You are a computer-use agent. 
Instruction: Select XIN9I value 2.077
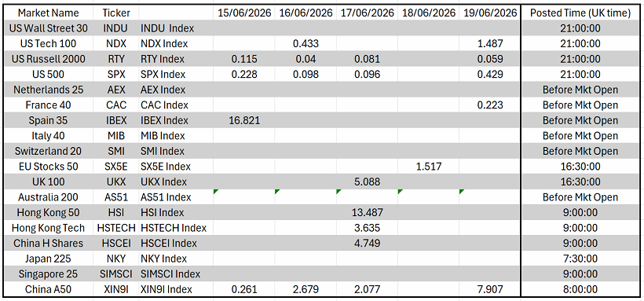pos(368,289)
